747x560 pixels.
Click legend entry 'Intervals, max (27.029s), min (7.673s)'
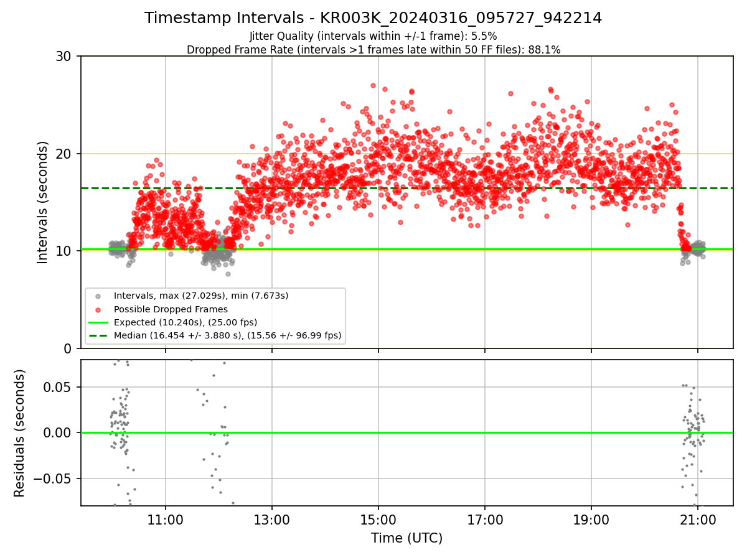coord(201,296)
